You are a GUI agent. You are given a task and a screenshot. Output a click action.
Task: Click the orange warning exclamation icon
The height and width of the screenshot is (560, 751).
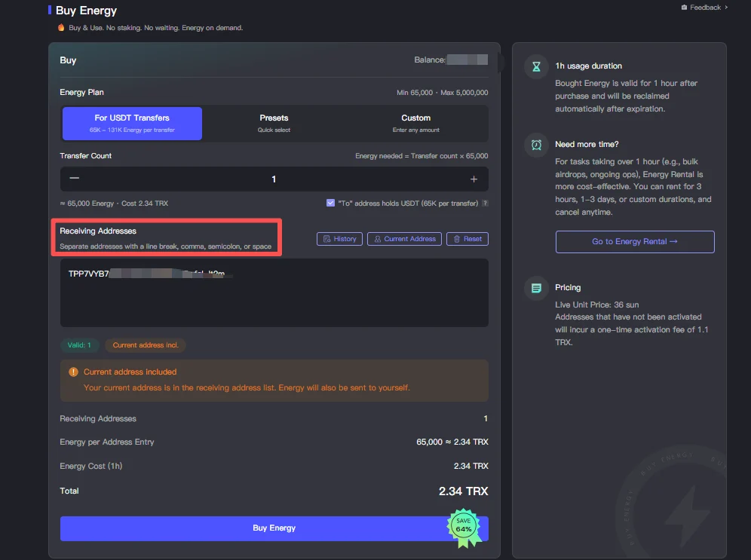(x=73, y=372)
